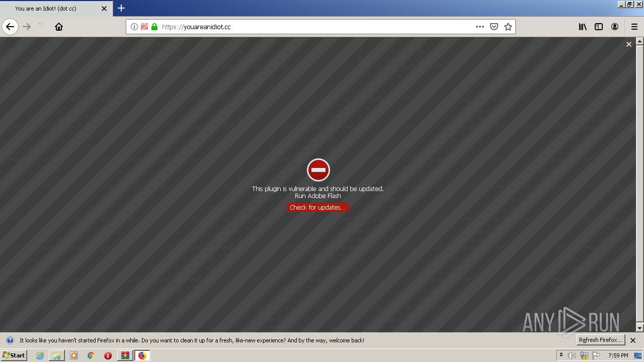Go back using the back arrow button

10,27
